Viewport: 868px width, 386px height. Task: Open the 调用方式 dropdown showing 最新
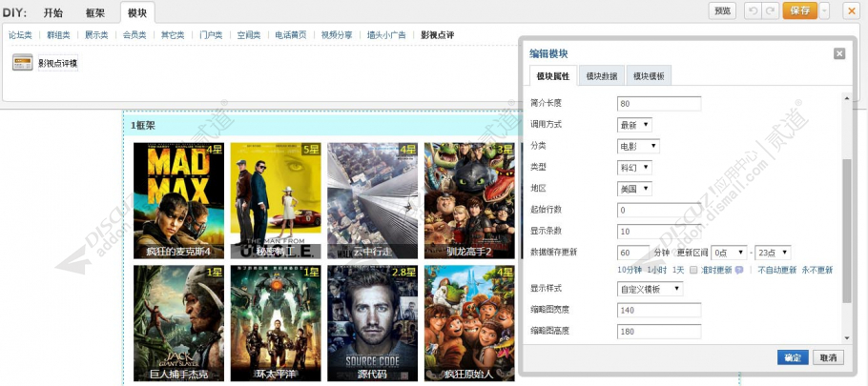coord(634,125)
